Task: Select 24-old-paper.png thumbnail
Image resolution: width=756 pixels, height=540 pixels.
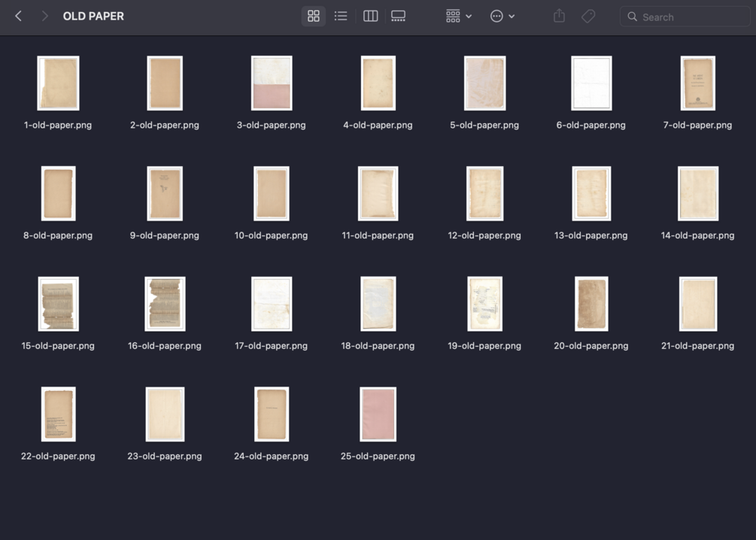Action: point(272,414)
